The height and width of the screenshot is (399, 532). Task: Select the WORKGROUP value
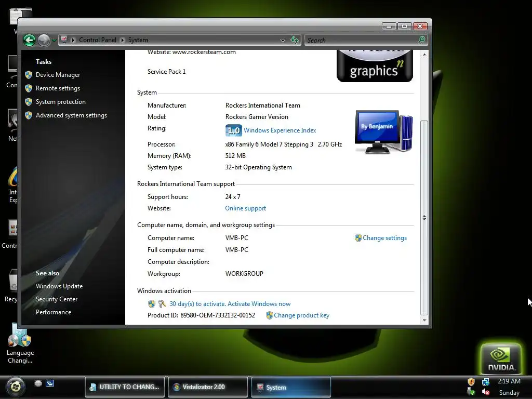pos(244,273)
